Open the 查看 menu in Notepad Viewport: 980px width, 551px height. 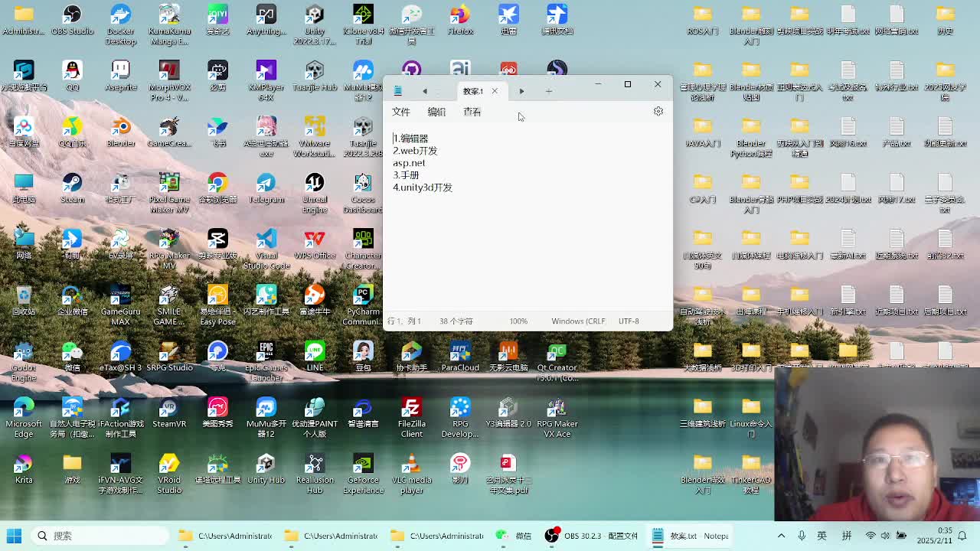click(472, 112)
